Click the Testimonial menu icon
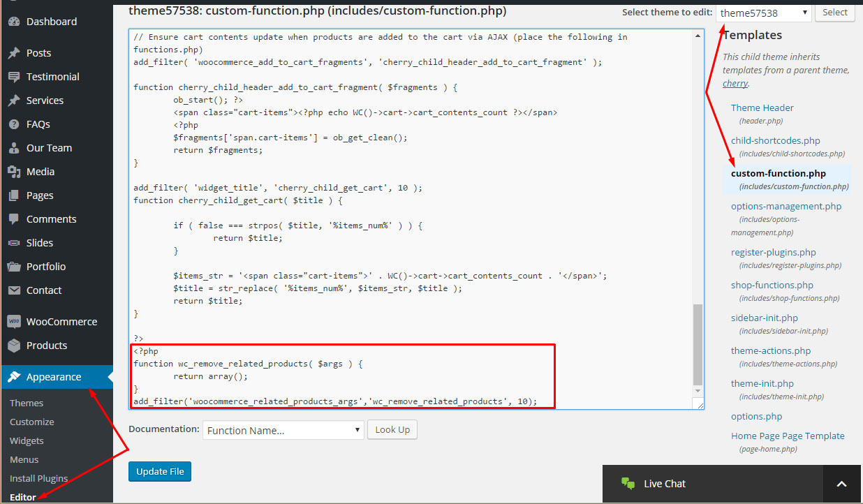The width and height of the screenshot is (863, 504). tap(13, 77)
